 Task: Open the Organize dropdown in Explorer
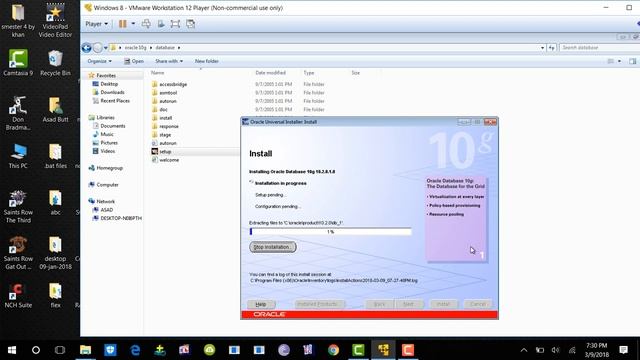(99, 61)
